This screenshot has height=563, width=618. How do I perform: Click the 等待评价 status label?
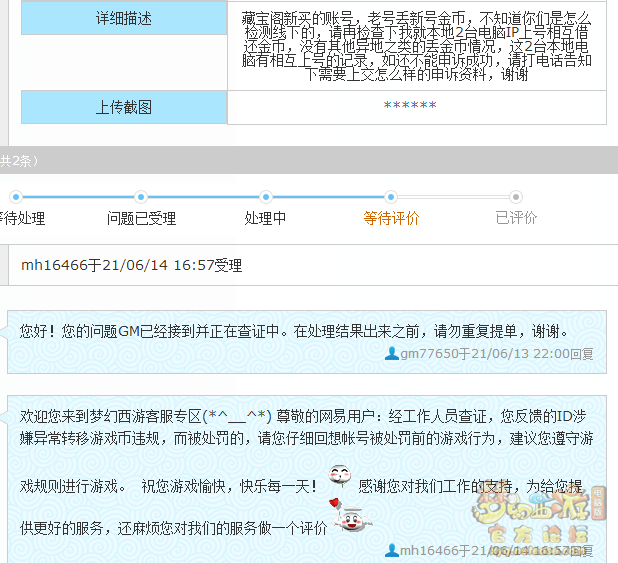pos(391,218)
